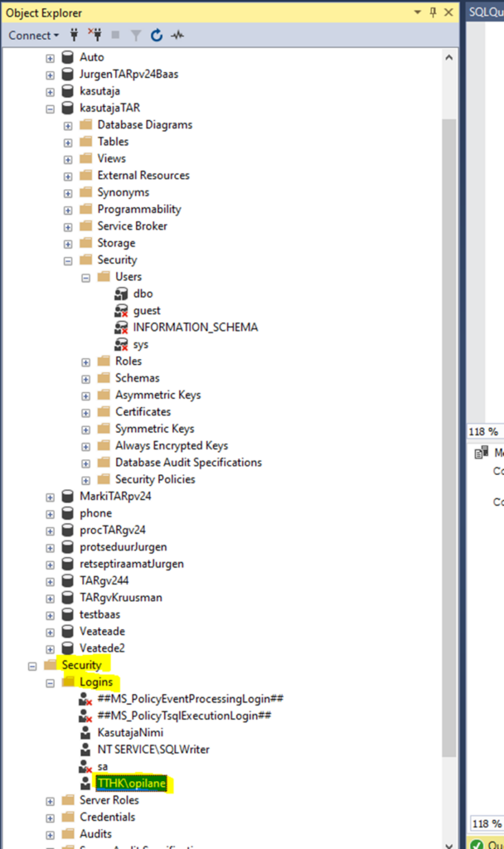Expand the Server Roles folder
Screen dimensions: 504x849
pos(50,800)
